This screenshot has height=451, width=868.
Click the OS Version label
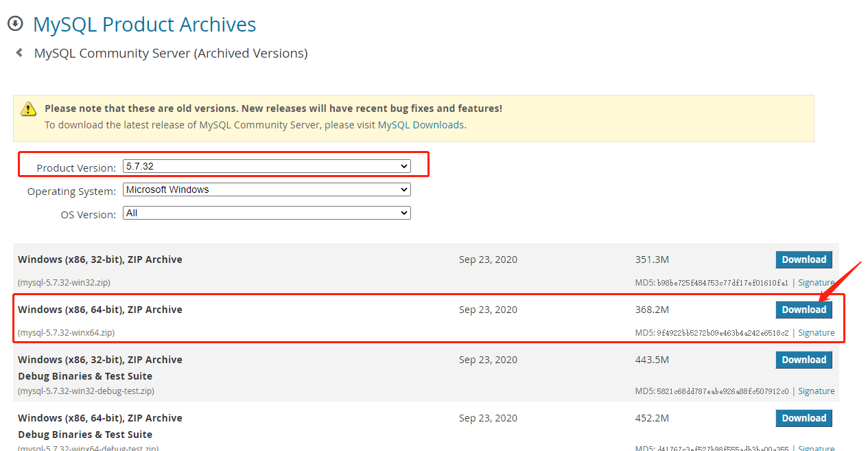click(x=89, y=215)
